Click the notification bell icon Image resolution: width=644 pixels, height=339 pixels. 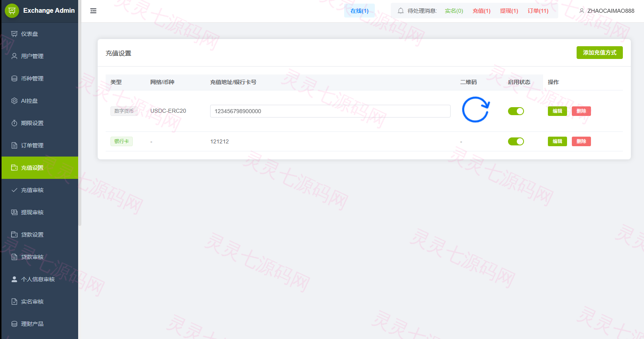click(x=401, y=11)
